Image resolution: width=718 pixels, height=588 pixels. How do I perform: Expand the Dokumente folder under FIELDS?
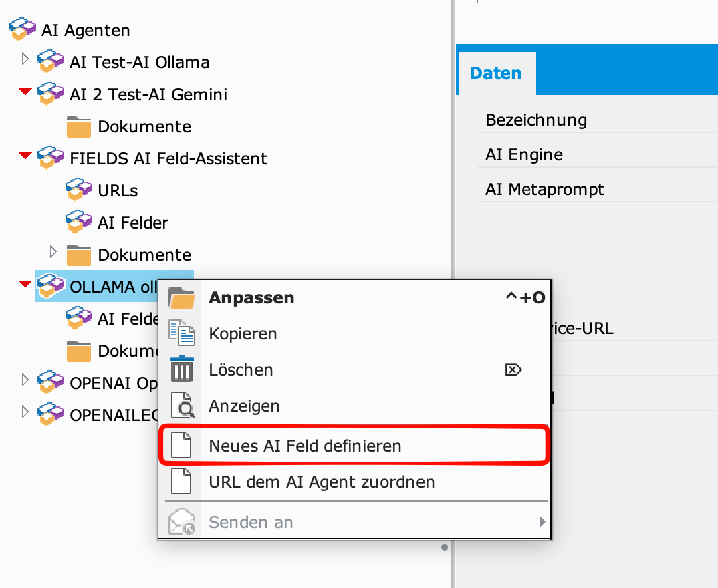[x=53, y=252]
